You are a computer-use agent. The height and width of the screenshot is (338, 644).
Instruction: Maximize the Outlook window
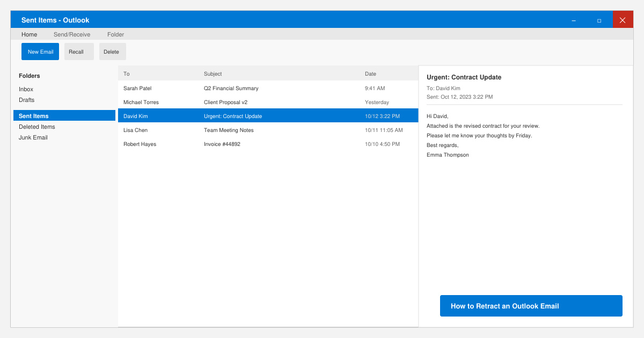(599, 20)
